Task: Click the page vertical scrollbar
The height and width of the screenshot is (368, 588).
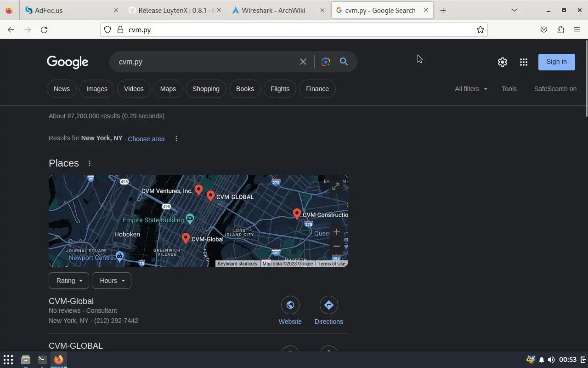Action: tap(586, 78)
